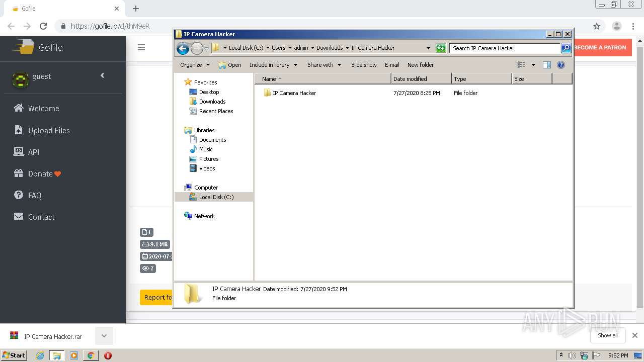Image resolution: width=644 pixels, height=362 pixels.
Task: Open Chrome three-dot menu
Action: [633, 26]
